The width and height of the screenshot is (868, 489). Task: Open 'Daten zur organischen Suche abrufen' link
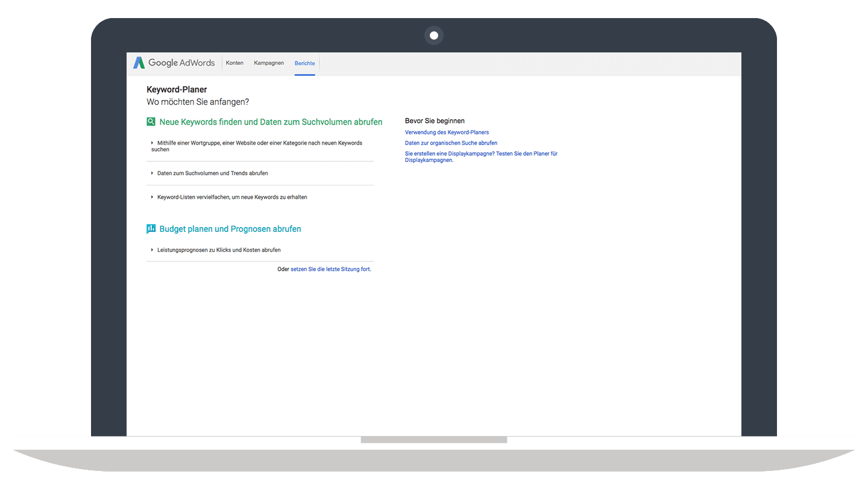pyautogui.click(x=451, y=143)
